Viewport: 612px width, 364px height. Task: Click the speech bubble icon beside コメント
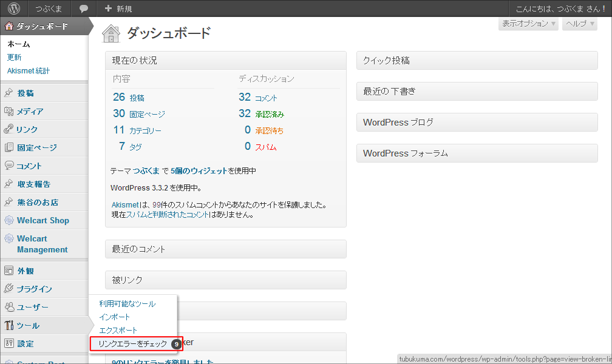tap(8, 166)
